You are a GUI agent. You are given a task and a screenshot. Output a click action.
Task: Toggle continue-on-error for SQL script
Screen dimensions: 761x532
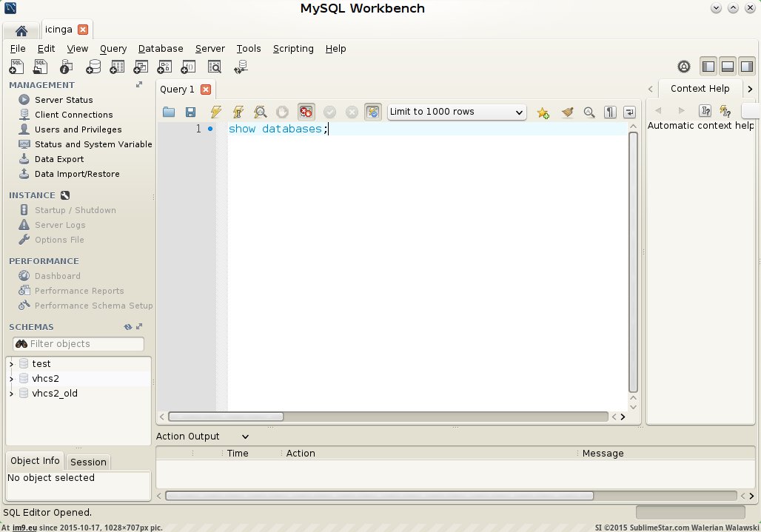[x=306, y=112]
